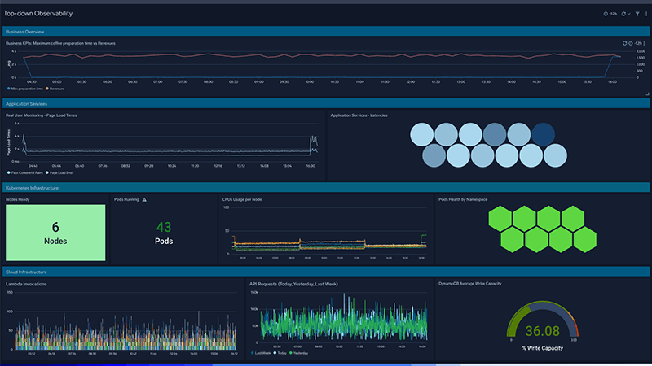Screen dimensions: 652x366
Task: Click the Business KPIs panel title
Action: point(61,43)
